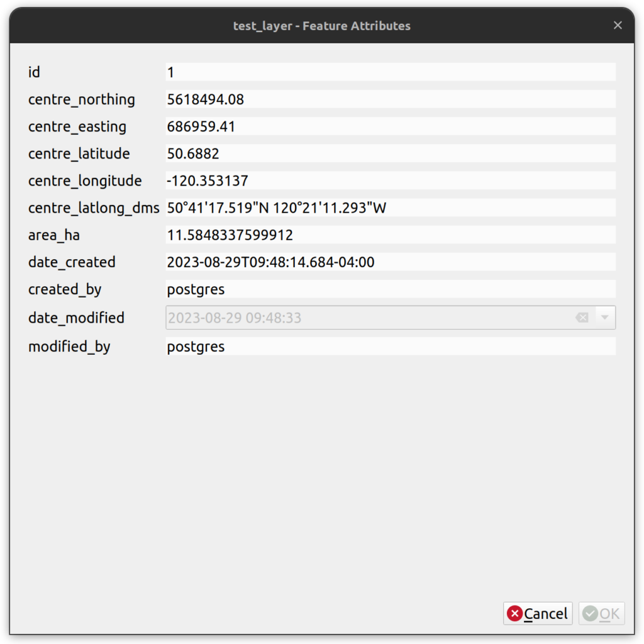Image resolution: width=644 pixels, height=644 pixels.
Task: Click into the centre_latitude value field
Action: coord(390,153)
